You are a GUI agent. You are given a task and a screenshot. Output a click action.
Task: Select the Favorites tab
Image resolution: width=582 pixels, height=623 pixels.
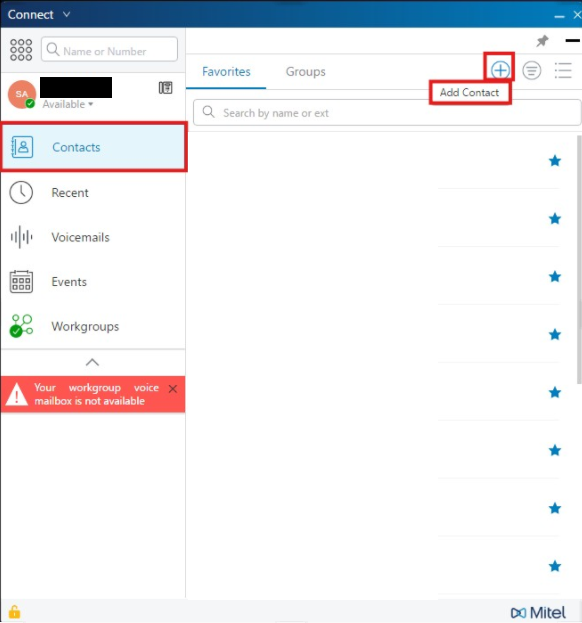pos(226,72)
